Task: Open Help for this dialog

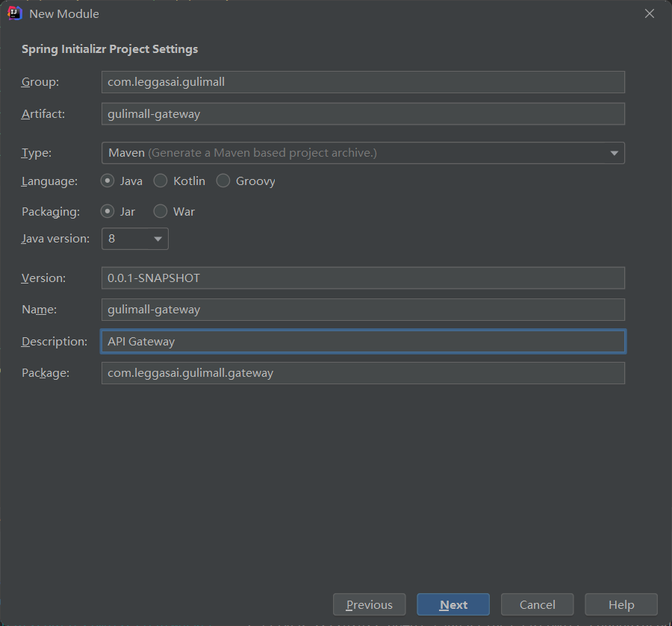Action: click(x=620, y=604)
